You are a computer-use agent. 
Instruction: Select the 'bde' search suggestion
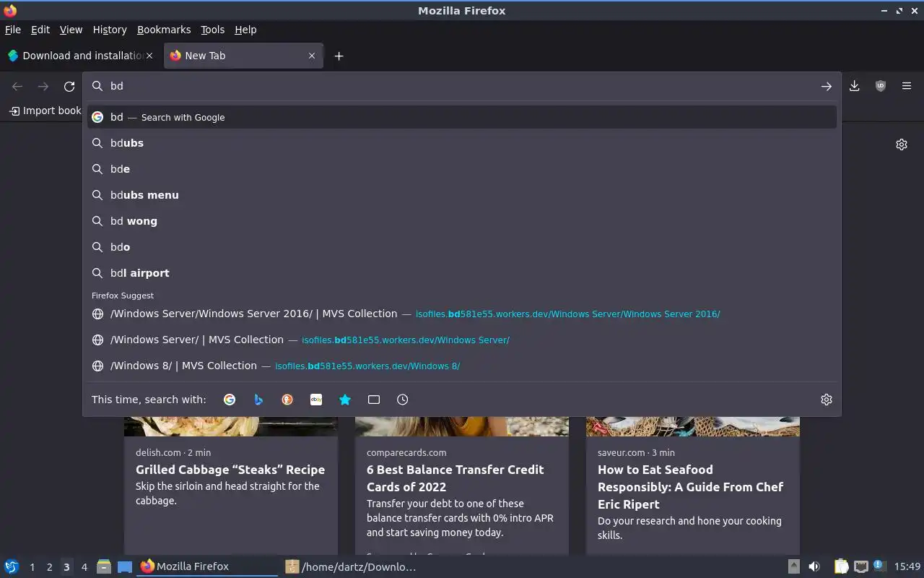coord(462,169)
